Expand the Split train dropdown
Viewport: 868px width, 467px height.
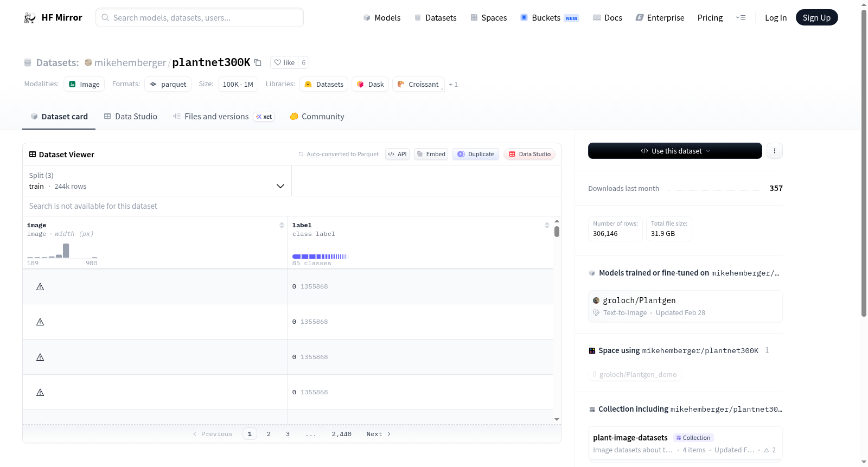[x=157, y=181]
